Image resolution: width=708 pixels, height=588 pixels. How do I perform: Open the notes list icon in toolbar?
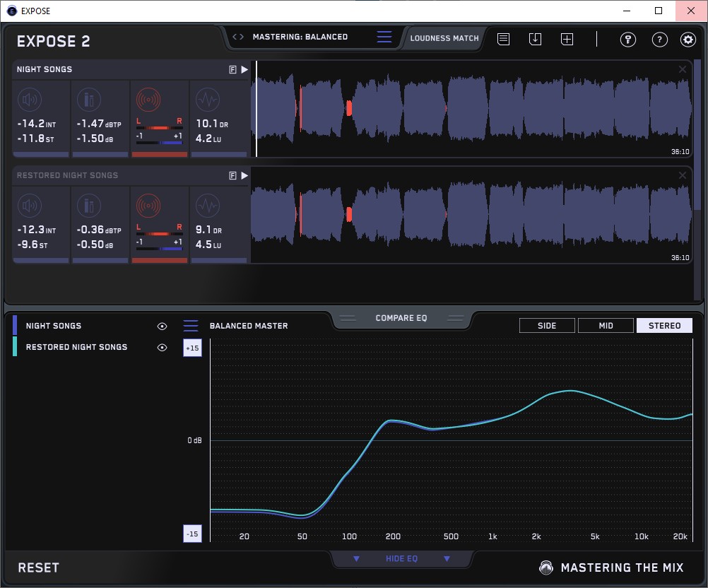point(504,40)
